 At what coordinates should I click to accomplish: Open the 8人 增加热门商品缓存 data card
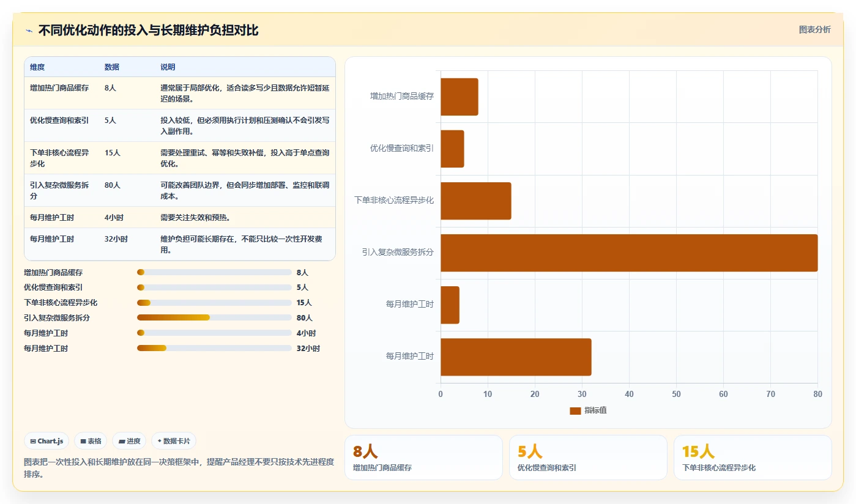click(x=423, y=458)
